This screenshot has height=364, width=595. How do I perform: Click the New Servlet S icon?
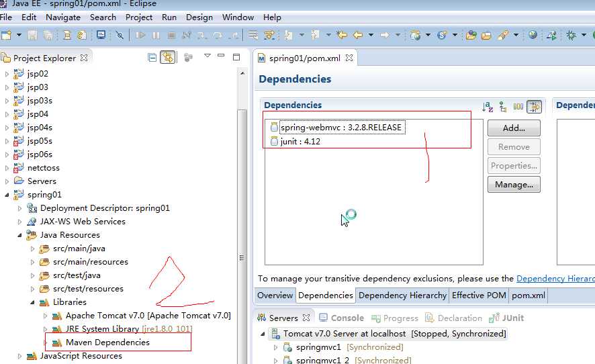tap(442, 36)
